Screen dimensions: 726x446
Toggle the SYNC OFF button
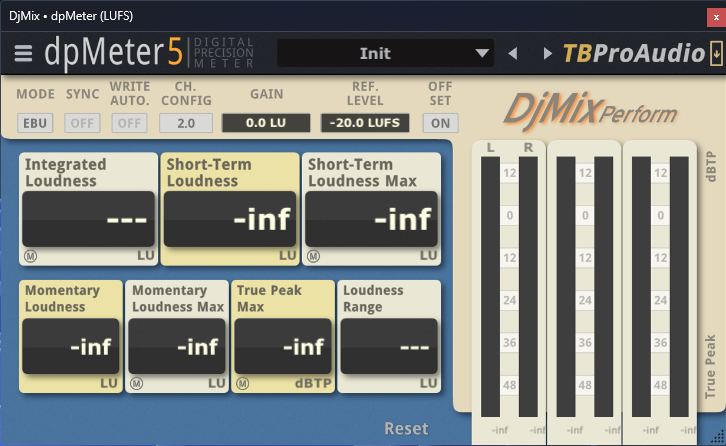tap(82, 123)
